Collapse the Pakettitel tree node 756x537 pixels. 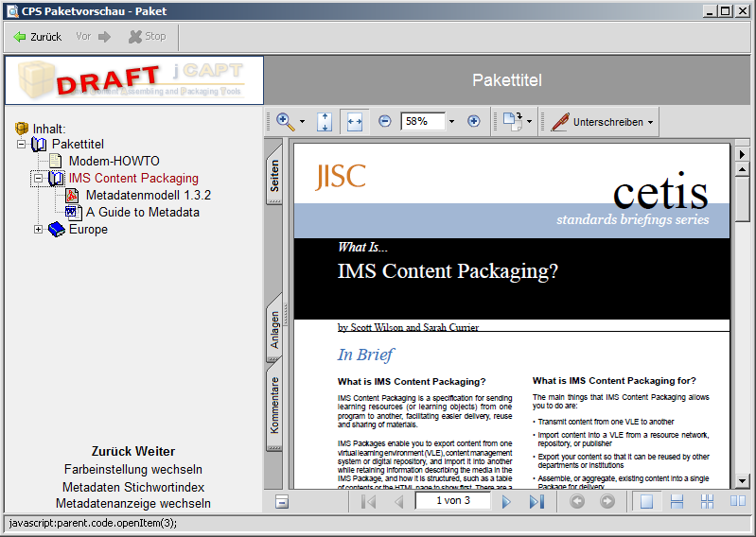[x=21, y=144]
